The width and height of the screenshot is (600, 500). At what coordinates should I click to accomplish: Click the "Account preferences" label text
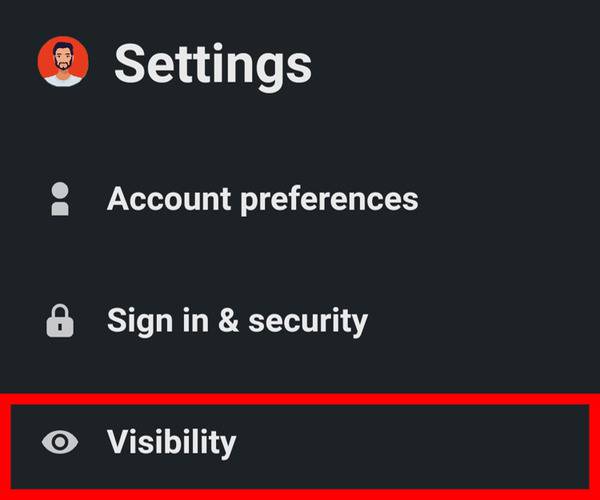tap(262, 199)
